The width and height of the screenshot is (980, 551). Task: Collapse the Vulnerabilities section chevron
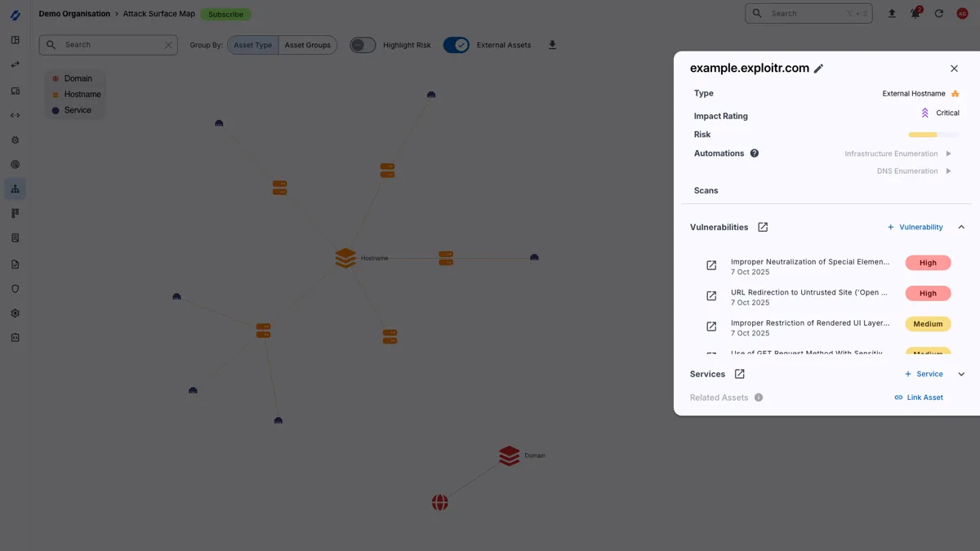960,227
